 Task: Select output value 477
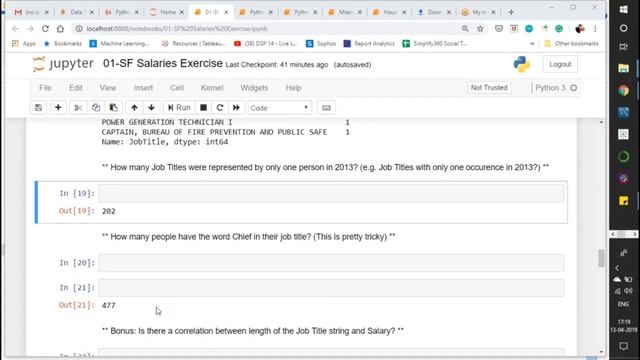(x=109, y=305)
